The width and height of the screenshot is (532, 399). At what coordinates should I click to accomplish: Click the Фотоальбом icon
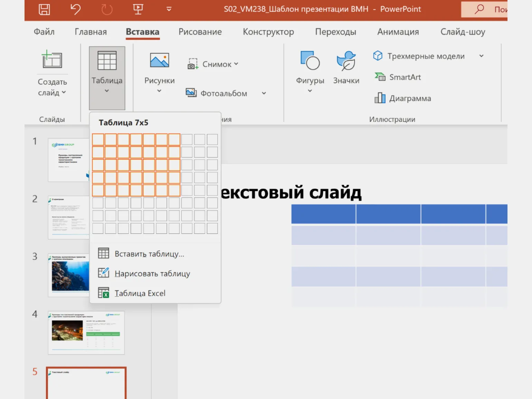tap(191, 93)
